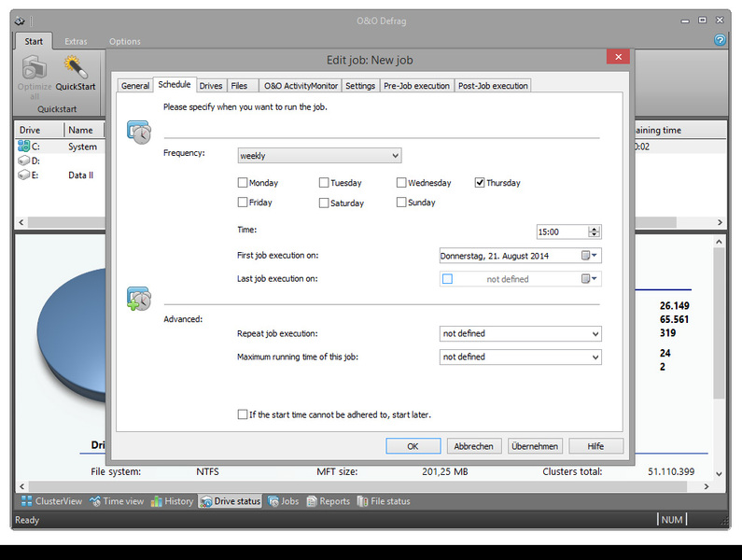This screenshot has height=560, width=742.
Task: Click the Optimize all icon
Action: click(x=35, y=67)
